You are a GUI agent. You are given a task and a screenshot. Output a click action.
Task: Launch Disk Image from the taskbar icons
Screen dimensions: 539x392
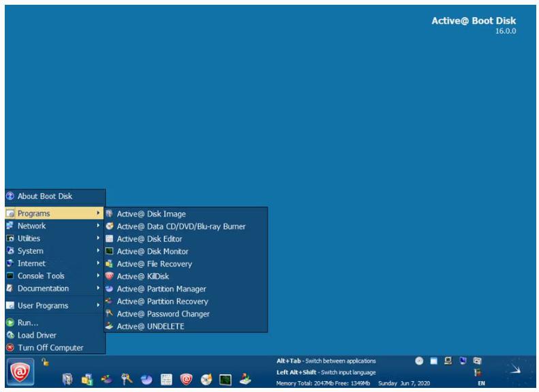pyautogui.click(x=68, y=380)
